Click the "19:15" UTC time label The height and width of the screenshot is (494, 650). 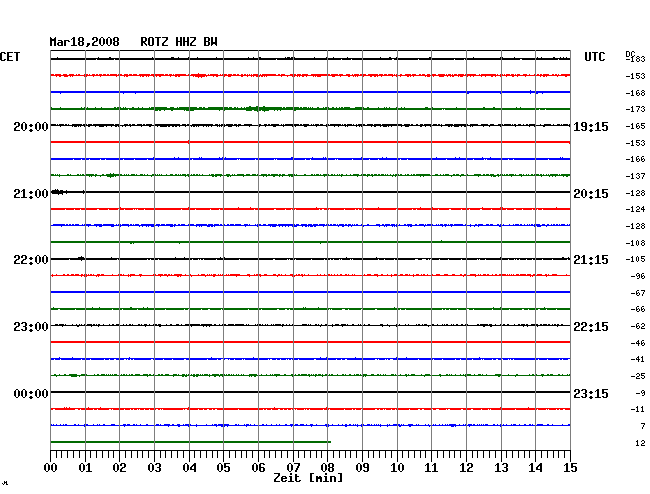(591, 126)
